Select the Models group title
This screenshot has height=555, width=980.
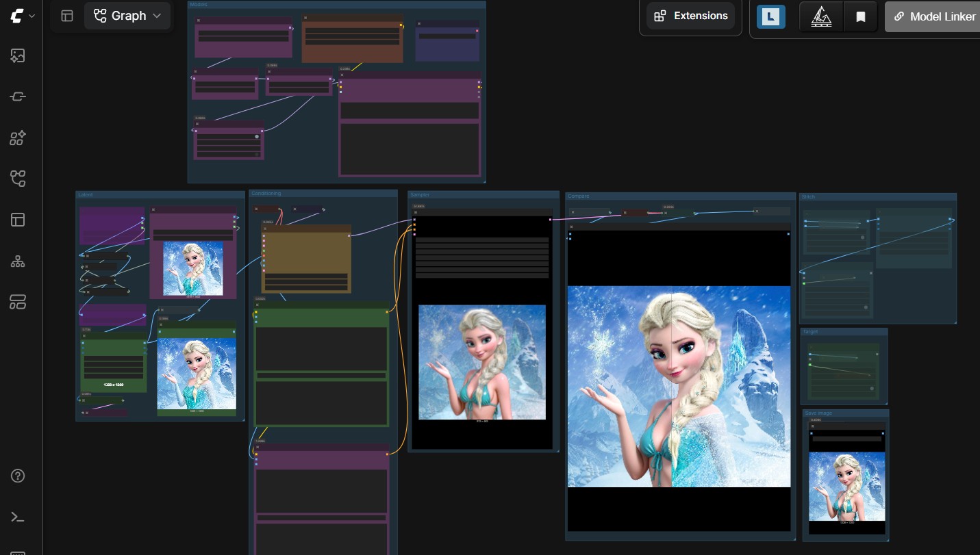199,5
